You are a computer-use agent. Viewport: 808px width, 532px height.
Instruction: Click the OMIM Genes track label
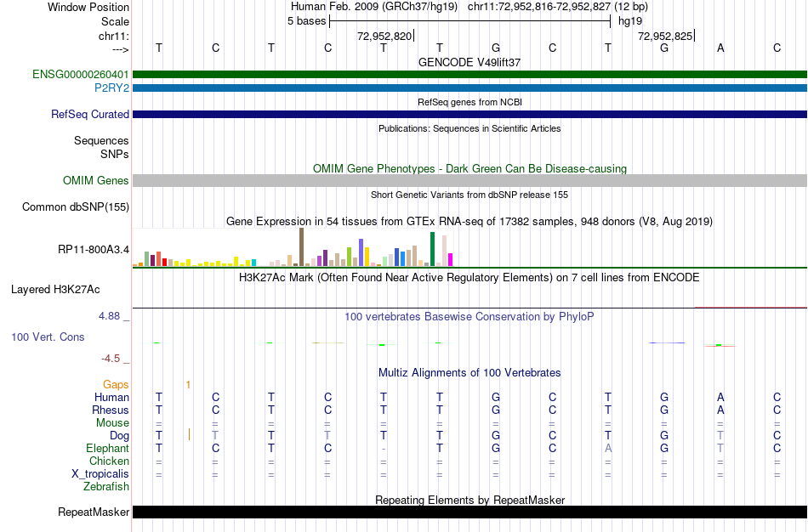(96, 180)
